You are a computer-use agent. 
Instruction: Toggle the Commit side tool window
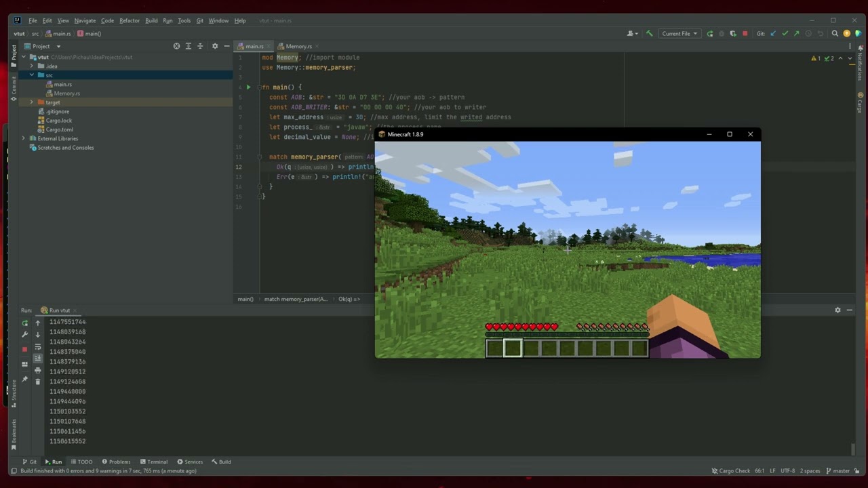pos(13,88)
